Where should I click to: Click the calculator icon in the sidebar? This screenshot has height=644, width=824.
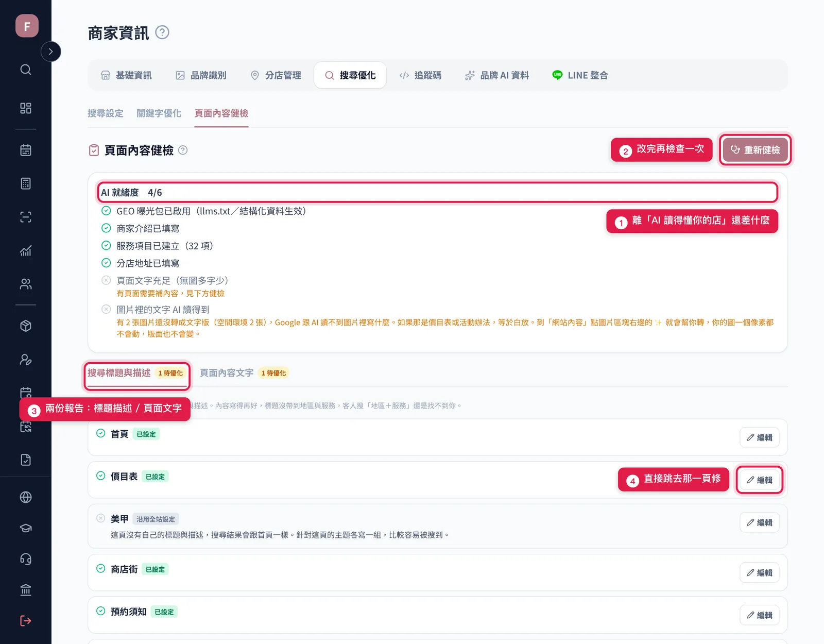(26, 183)
